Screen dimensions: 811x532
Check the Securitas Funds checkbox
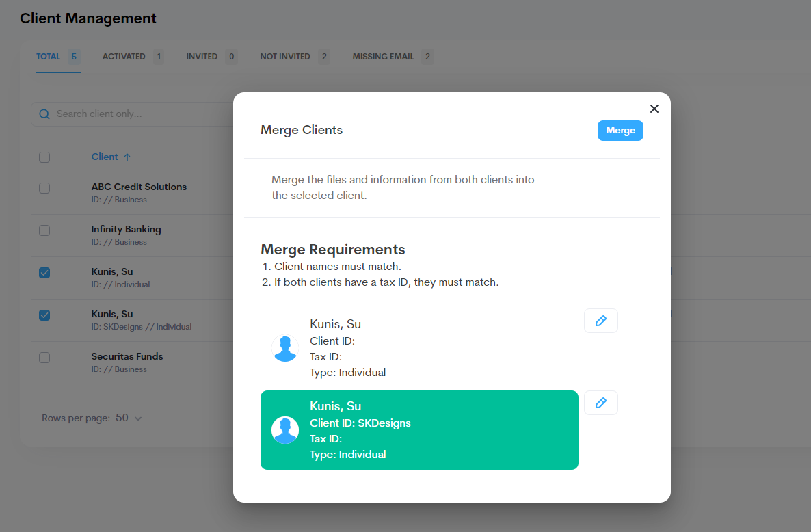point(44,358)
